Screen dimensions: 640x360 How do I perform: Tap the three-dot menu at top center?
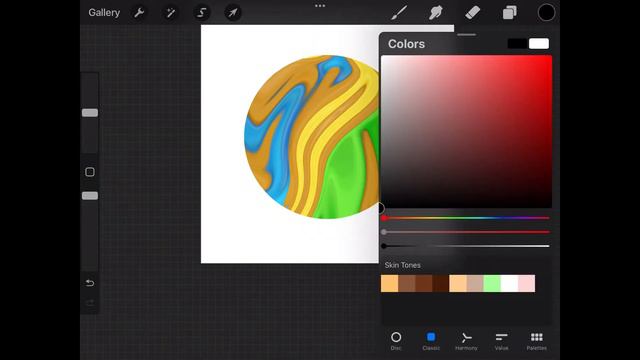coord(320,6)
